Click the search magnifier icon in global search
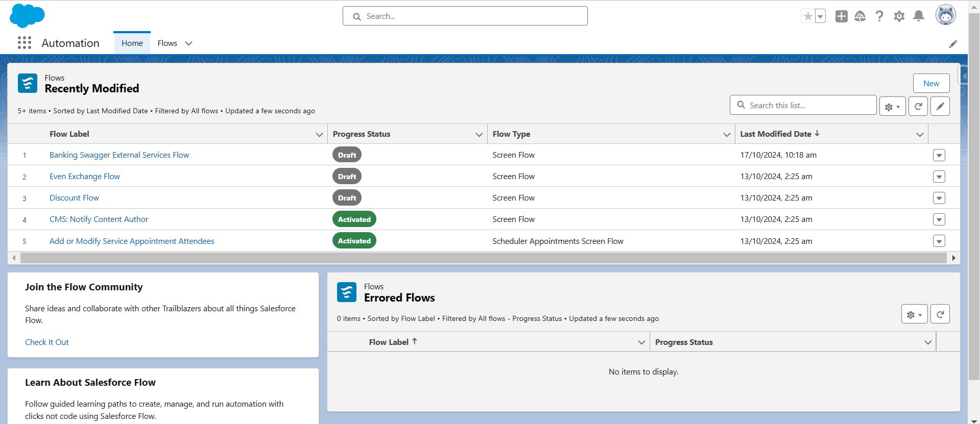The image size is (980, 424). [357, 16]
